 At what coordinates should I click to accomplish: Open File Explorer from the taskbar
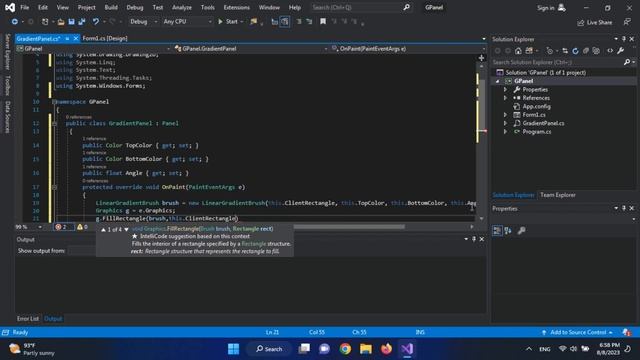(x=366, y=349)
